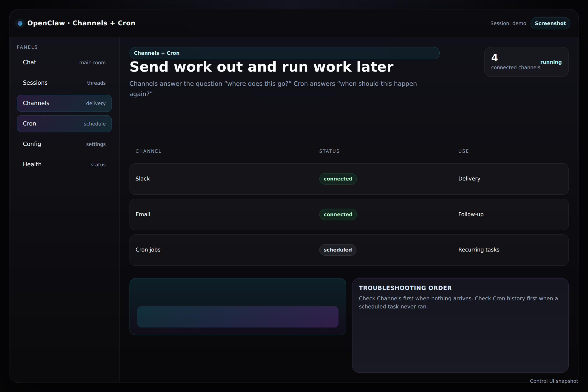Select the Email channel row
Image resolution: width=588 pixels, height=392 pixels.
[349, 215]
